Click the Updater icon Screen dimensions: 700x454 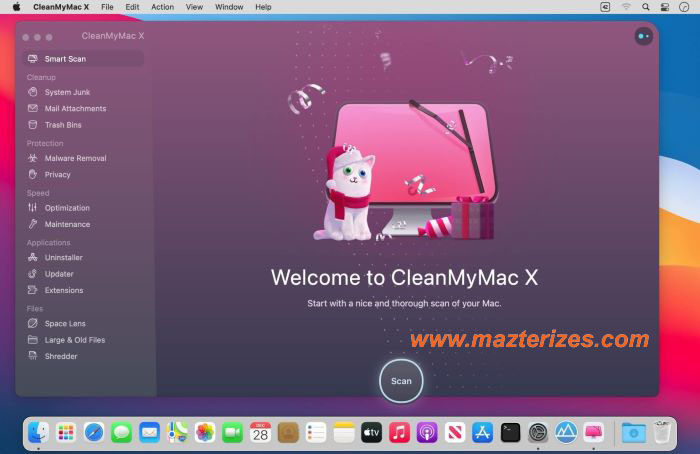click(33, 274)
